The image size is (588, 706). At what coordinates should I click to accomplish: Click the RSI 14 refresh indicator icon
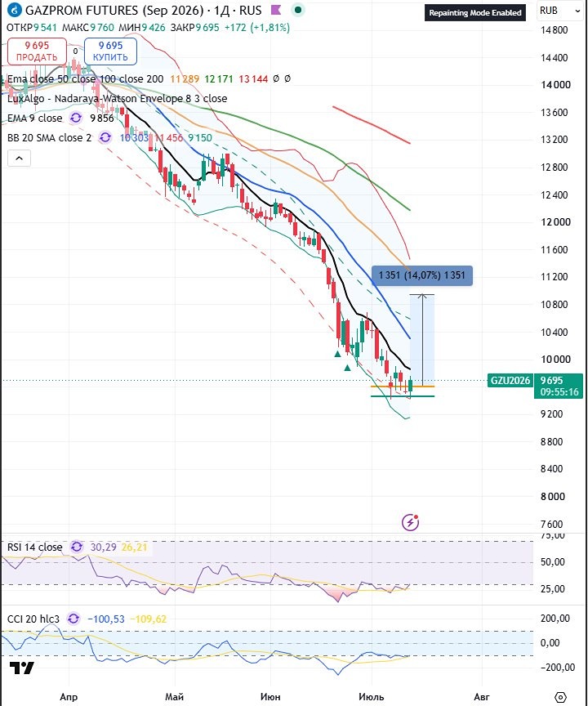tap(77, 547)
